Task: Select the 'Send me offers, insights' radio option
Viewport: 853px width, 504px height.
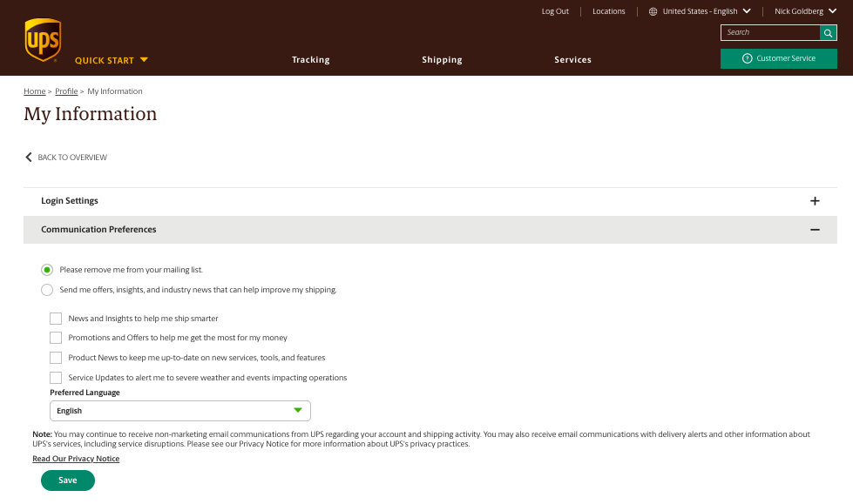Action: point(47,290)
